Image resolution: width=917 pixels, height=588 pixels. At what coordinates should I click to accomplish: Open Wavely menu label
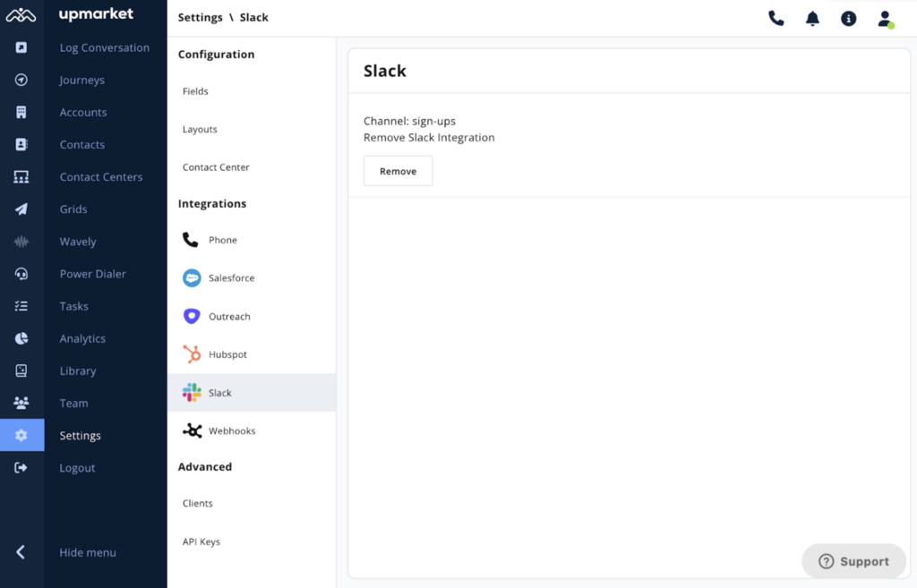(x=78, y=242)
